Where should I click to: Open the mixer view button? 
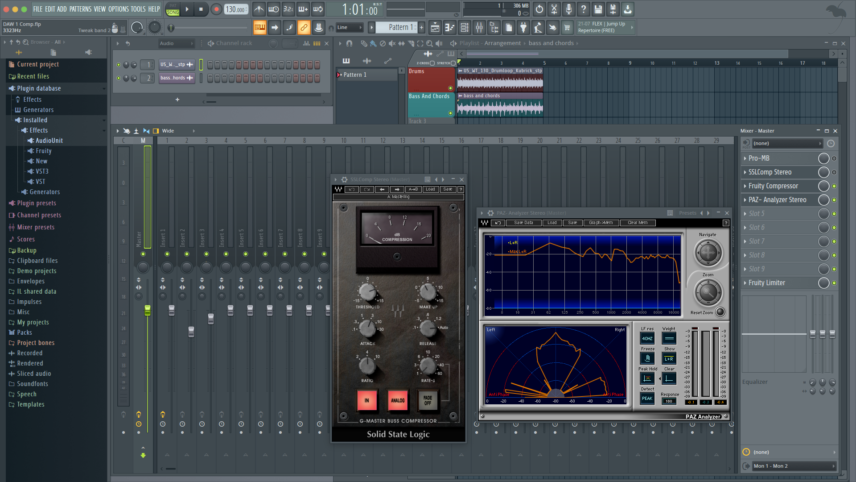[479, 27]
